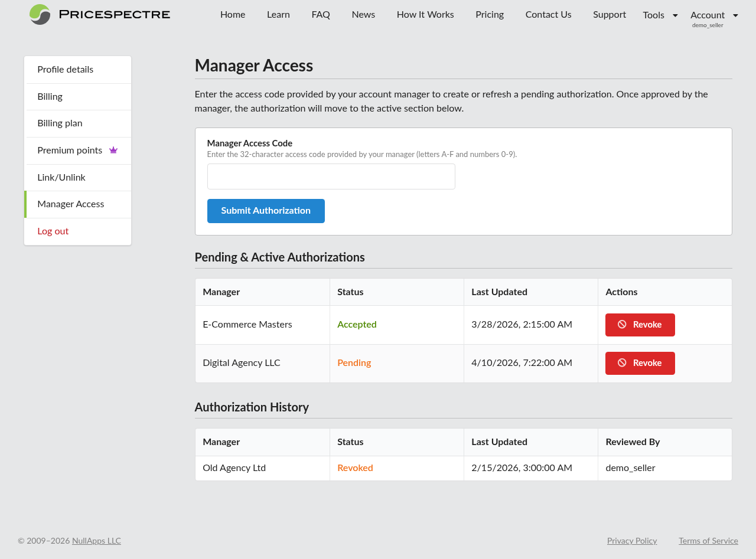
Task: Expand the Account menu for demo_seller
Action: tap(707, 14)
